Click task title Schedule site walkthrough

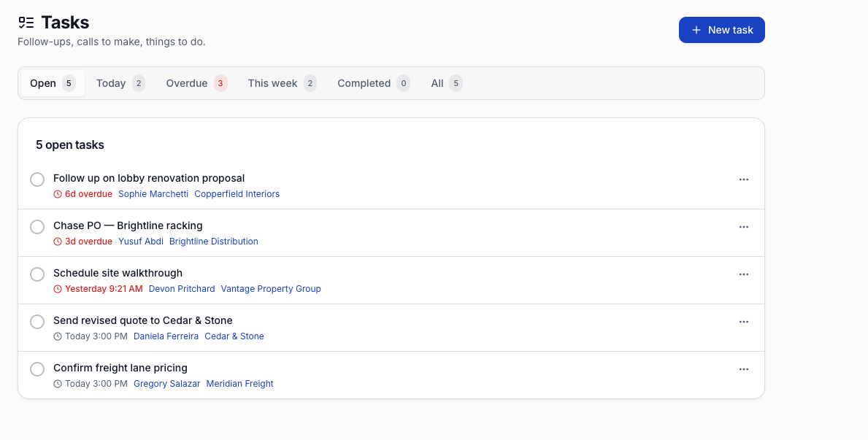[118, 274]
